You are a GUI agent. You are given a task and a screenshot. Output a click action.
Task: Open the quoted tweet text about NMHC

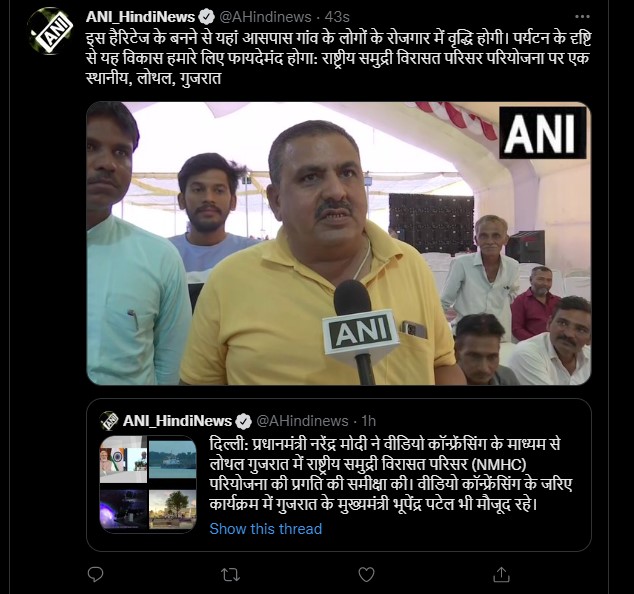(391, 474)
